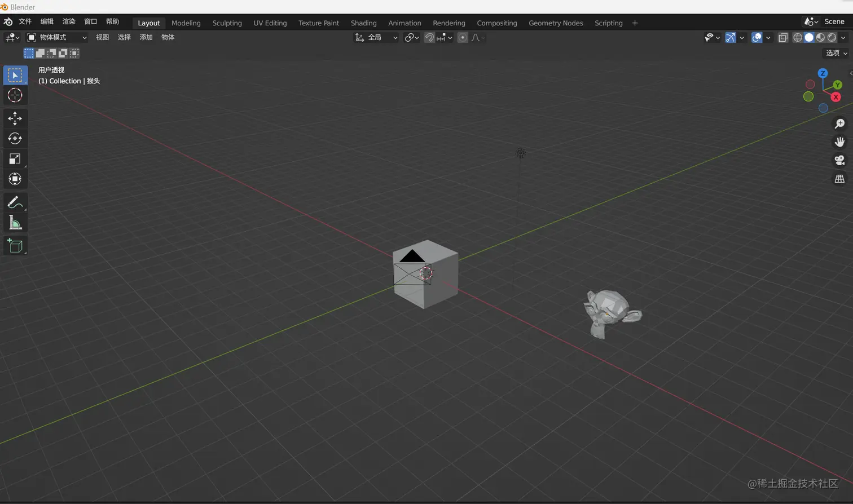This screenshot has width=853, height=504.
Task: Click the Y axis on navigation gizmo
Action: (x=837, y=85)
